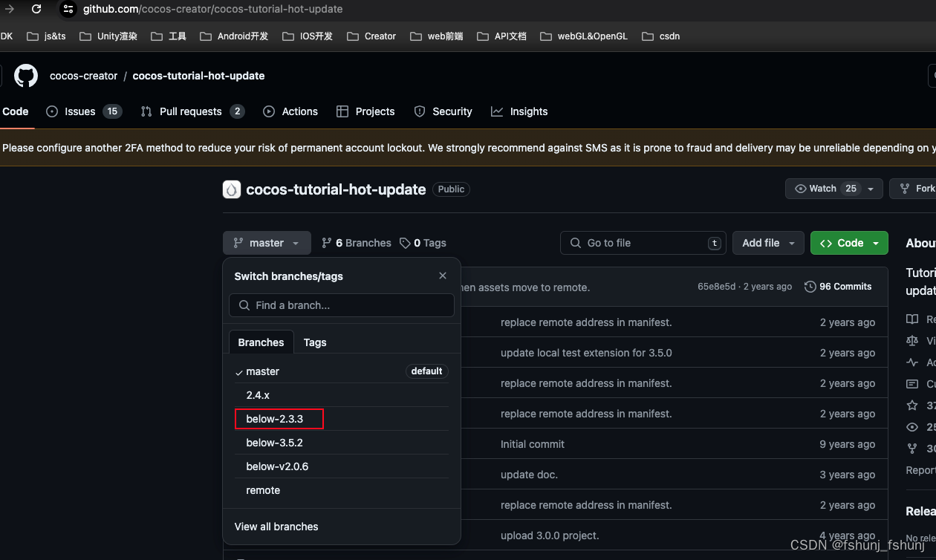Open the csdn bookmark folder
Image resolution: width=936 pixels, height=560 pixels.
point(661,36)
